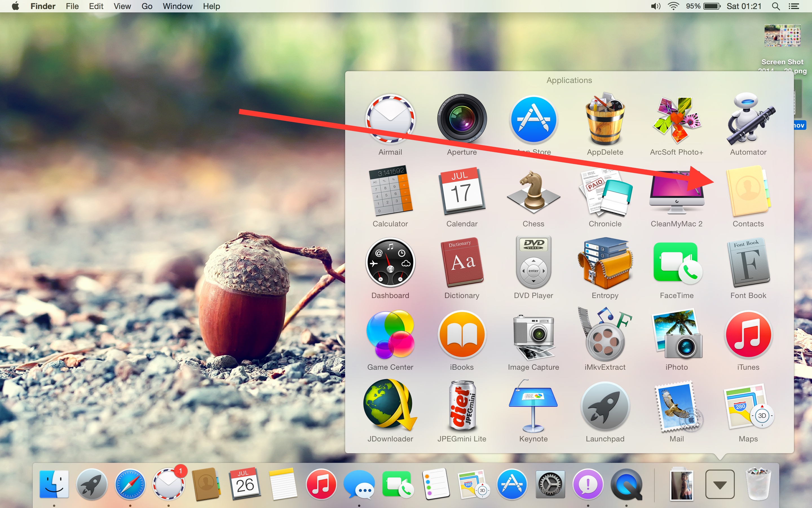The image size is (812, 508).
Task: Open the Window menu
Action: (x=178, y=6)
